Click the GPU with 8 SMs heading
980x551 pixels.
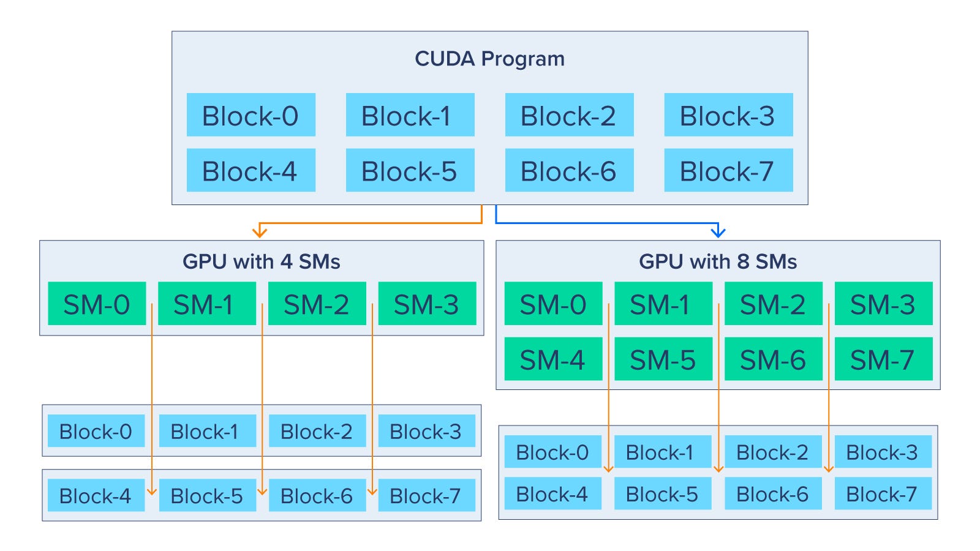pos(718,261)
